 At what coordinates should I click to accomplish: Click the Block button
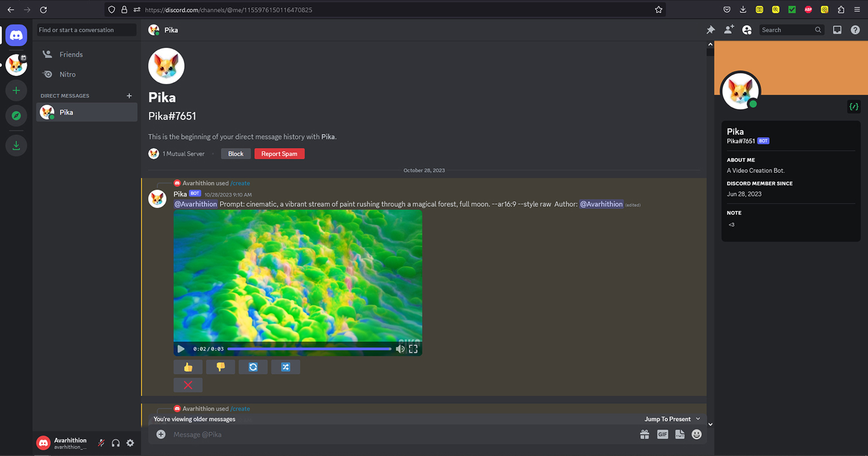(236, 154)
